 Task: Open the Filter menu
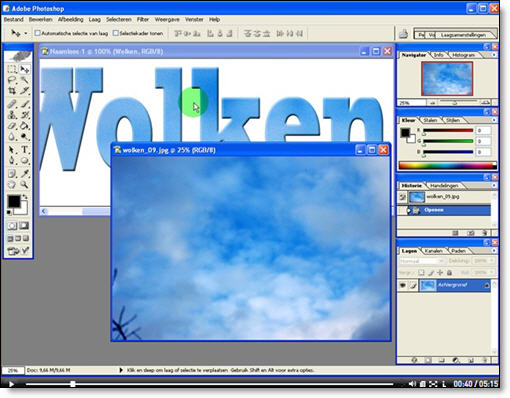143,19
